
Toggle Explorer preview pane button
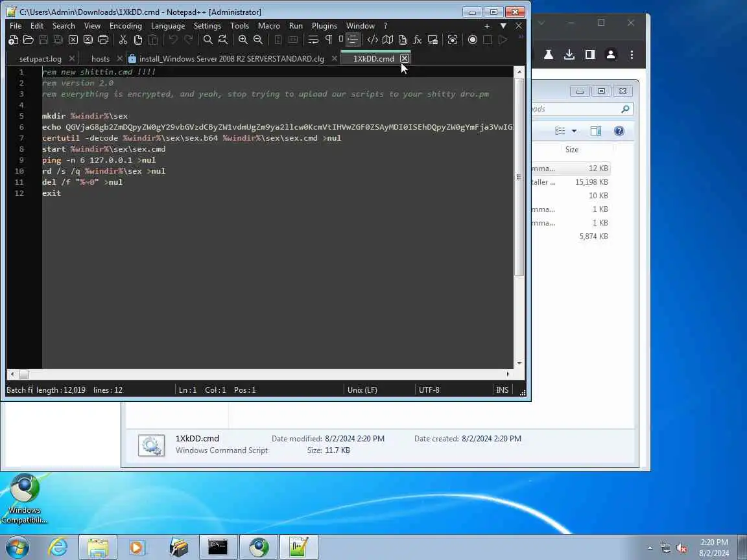coord(595,131)
